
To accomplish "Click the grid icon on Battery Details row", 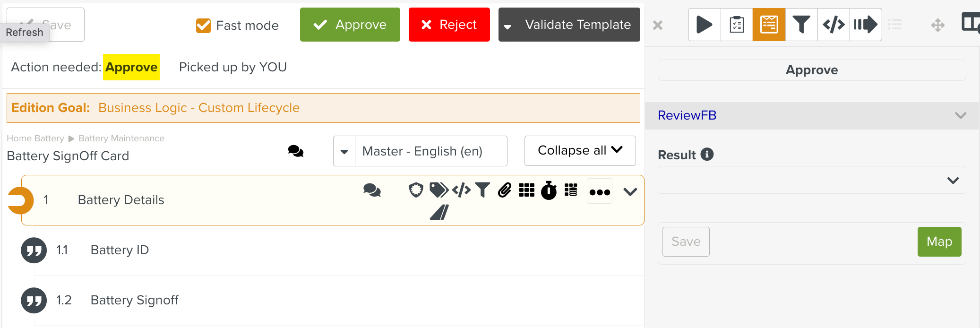I will (526, 190).
